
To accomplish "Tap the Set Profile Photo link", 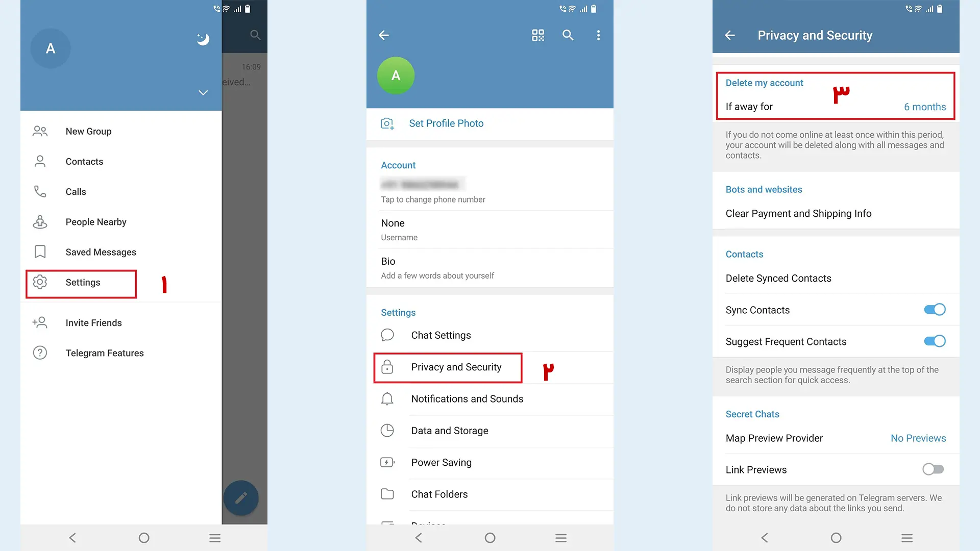I will click(446, 123).
